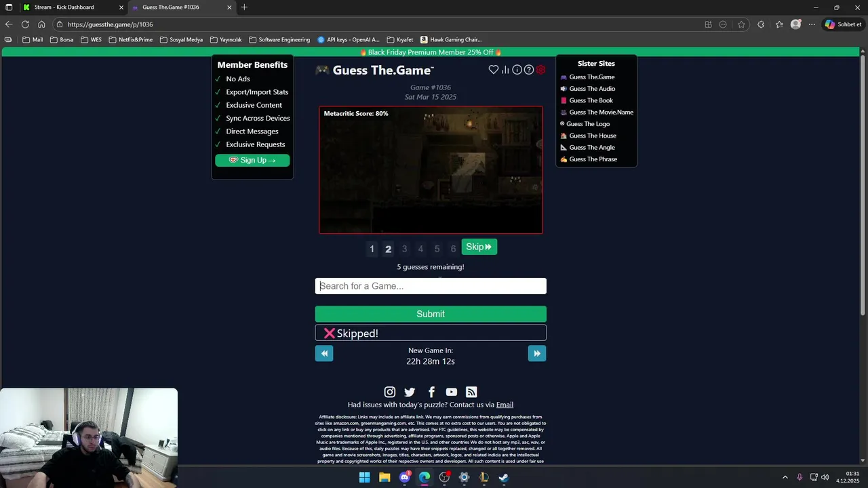The image size is (868, 488).
Task: Go to browser home page
Action: tap(41, 24)
